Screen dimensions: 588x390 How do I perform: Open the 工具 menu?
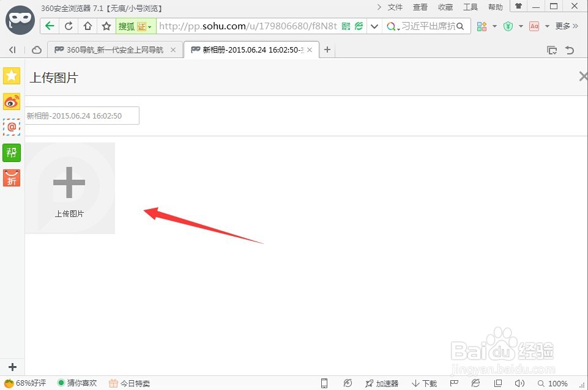tap(471, 7)
